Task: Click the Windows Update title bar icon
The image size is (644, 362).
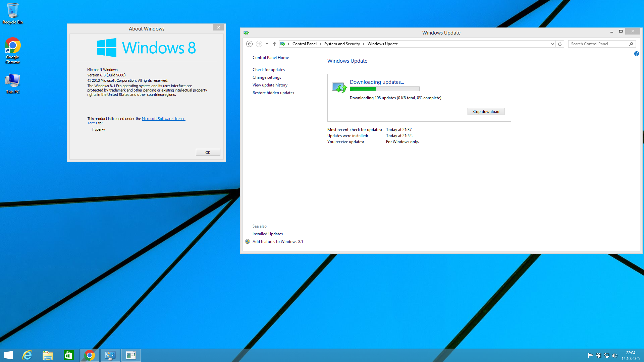Action: click(246, 33)
